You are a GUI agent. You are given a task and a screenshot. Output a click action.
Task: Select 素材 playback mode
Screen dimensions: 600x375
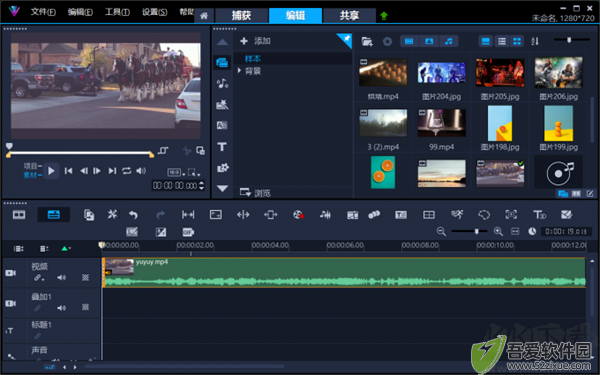32,175
